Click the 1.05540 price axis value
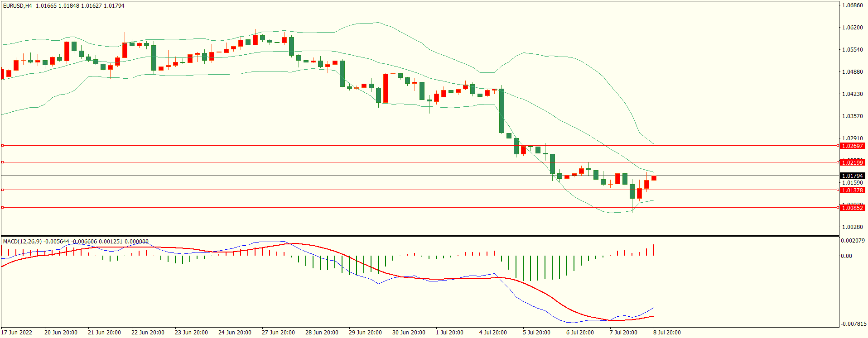 click(x=852, y=50)
